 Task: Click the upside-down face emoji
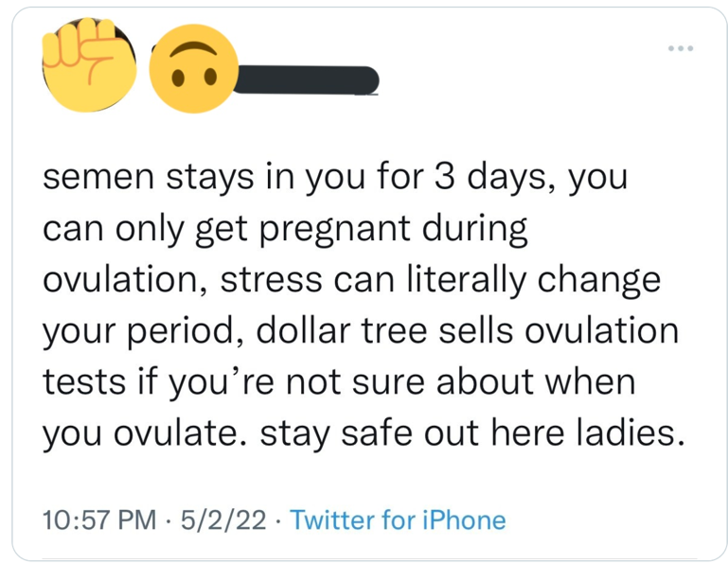click(194, 68)
